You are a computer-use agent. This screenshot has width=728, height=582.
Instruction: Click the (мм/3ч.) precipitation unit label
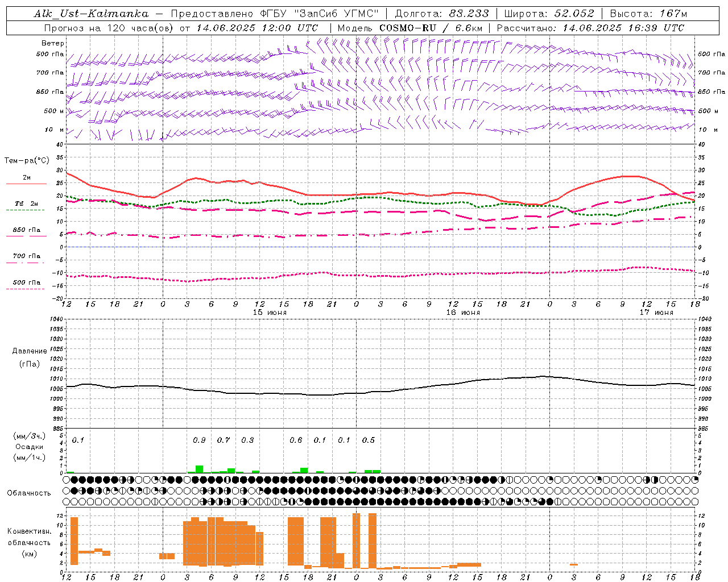[x=29, y=436]
